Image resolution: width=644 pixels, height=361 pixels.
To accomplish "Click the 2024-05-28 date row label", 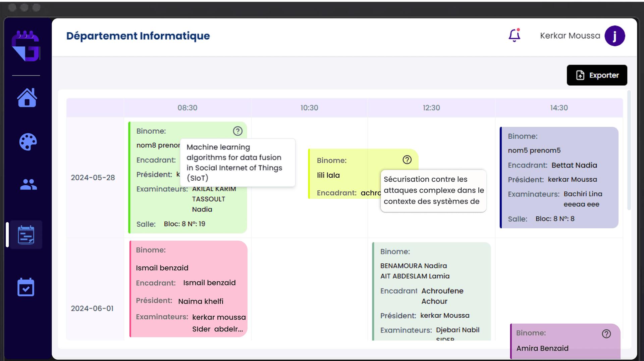I will 93,178.
